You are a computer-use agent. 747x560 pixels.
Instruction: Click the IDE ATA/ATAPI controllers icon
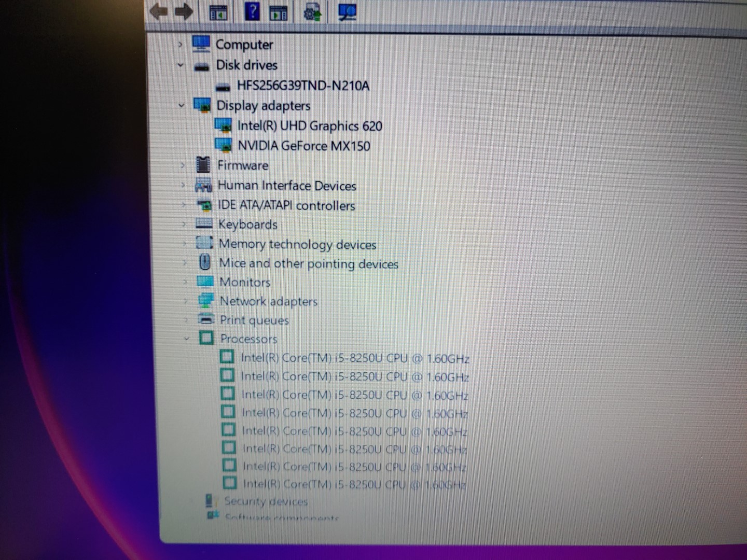pos(204,205)
